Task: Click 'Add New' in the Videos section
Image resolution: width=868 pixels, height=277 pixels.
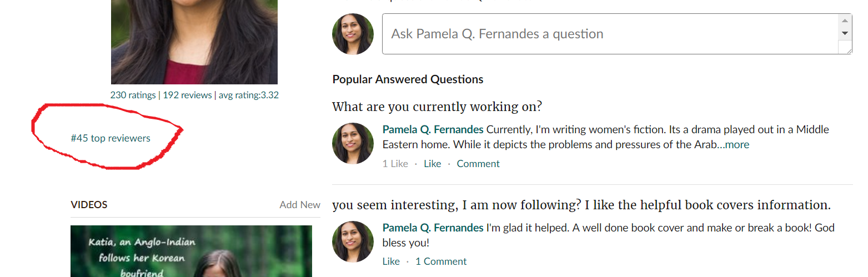Action: (300, 205)
